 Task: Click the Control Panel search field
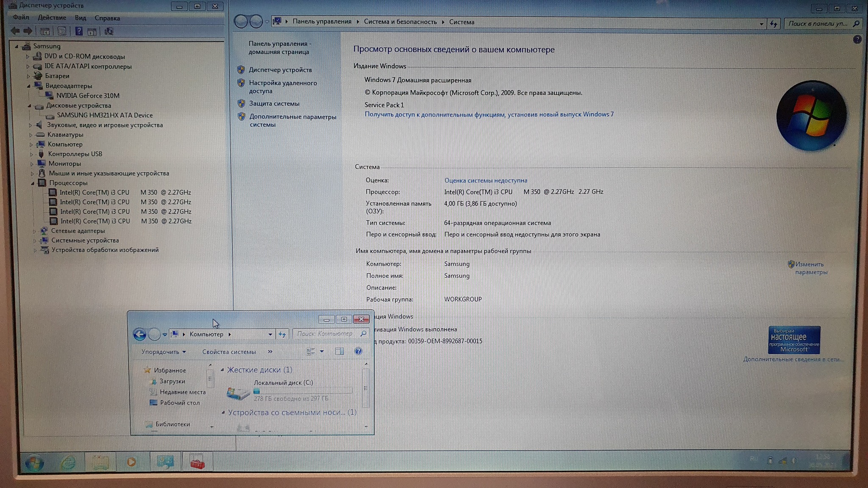point(818,24)
